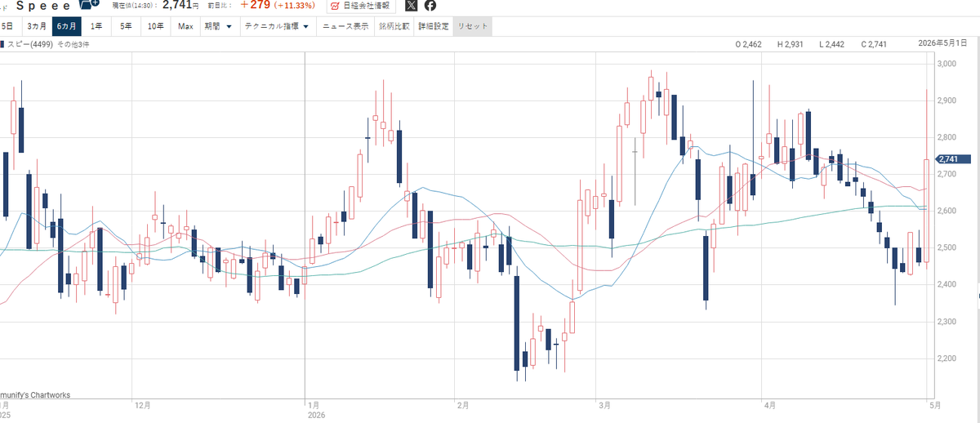Toggle ニュース表示 news display
Image resolution: width=980 pixels, height=423 pixels.
pyautogui.click(x=345, y=26)
